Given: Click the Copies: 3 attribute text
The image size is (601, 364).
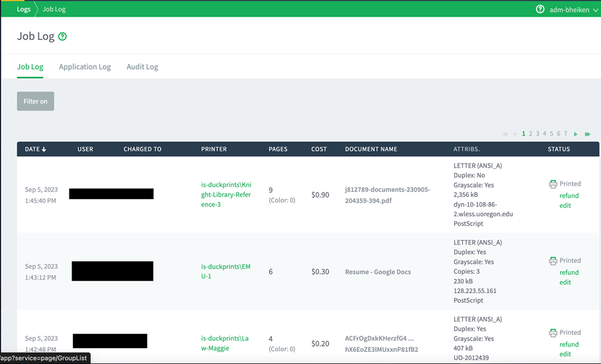Looking at the screenshot, I should tap(467, 272).
